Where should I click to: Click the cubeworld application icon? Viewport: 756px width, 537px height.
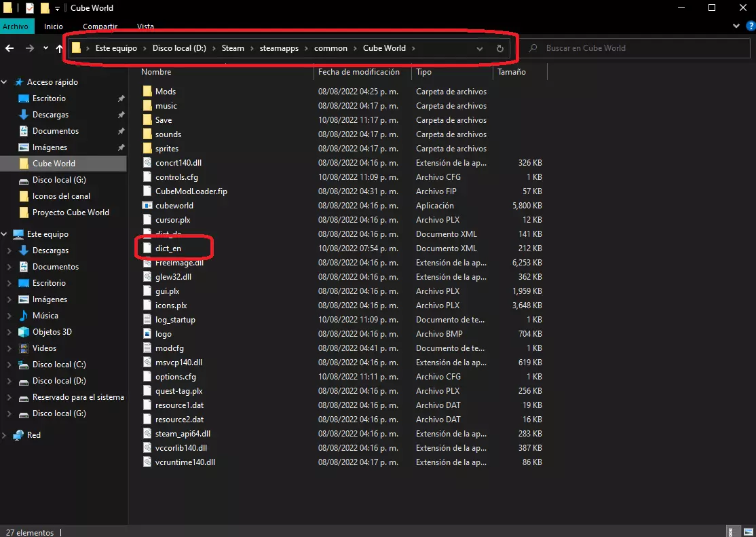tap(147, 206)
